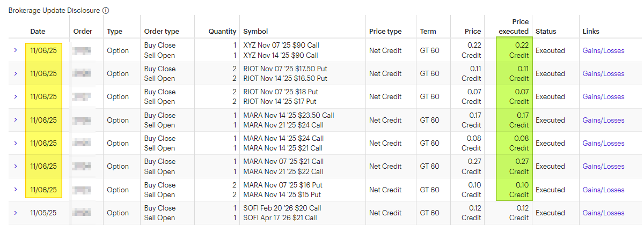
Task: Open Gains/Losses for RIOT $17.50 Put order
Action: [603, 74]
